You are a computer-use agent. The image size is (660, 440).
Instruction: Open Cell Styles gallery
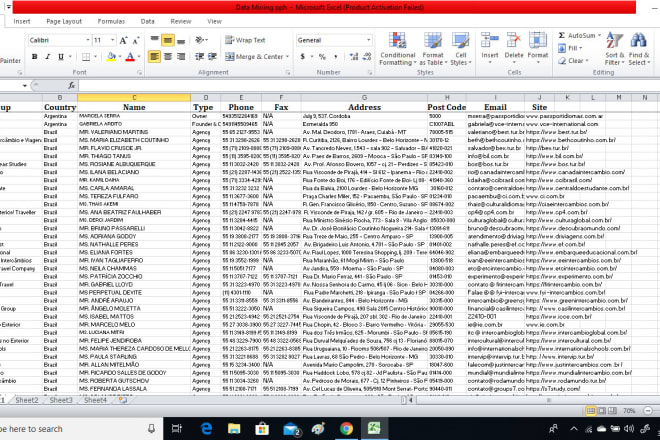tap(460, 49)
